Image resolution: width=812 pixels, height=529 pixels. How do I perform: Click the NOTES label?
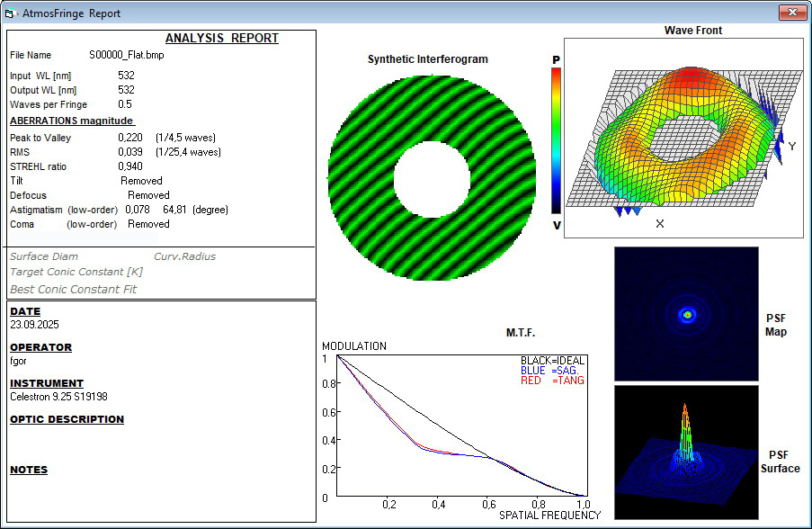[29, 470]
